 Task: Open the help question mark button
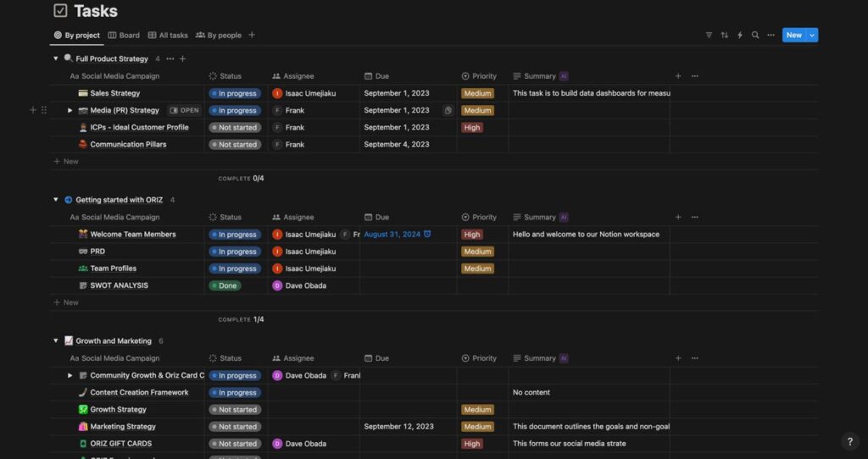pos(850,441)
